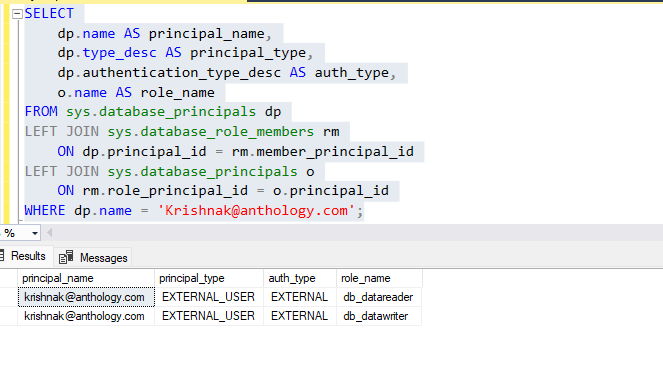The height and width of the screenshot is (367, 663).
Task: Collapse the SELECT statement outline
Action: tap(17, 14)
